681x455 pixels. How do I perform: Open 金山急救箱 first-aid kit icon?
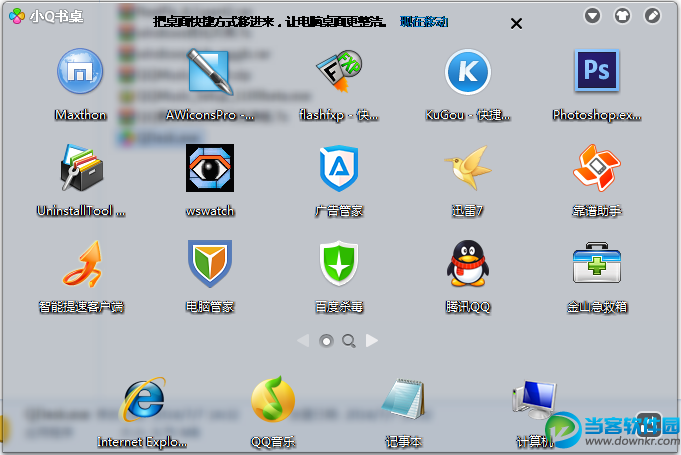597,263
